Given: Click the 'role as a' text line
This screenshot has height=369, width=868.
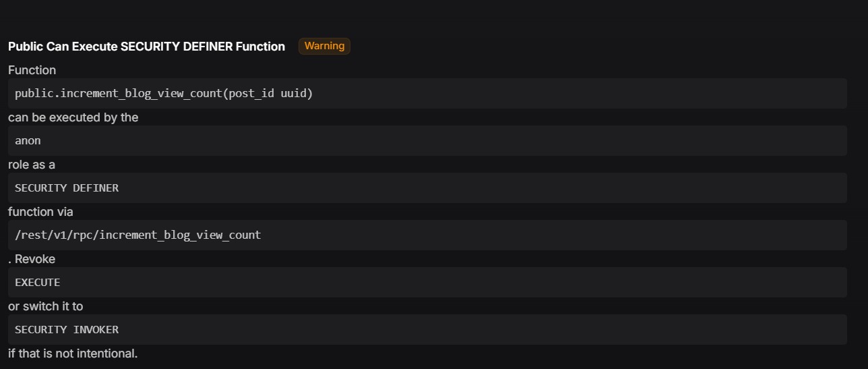Looking at the screenshot, I should (32, 165).
